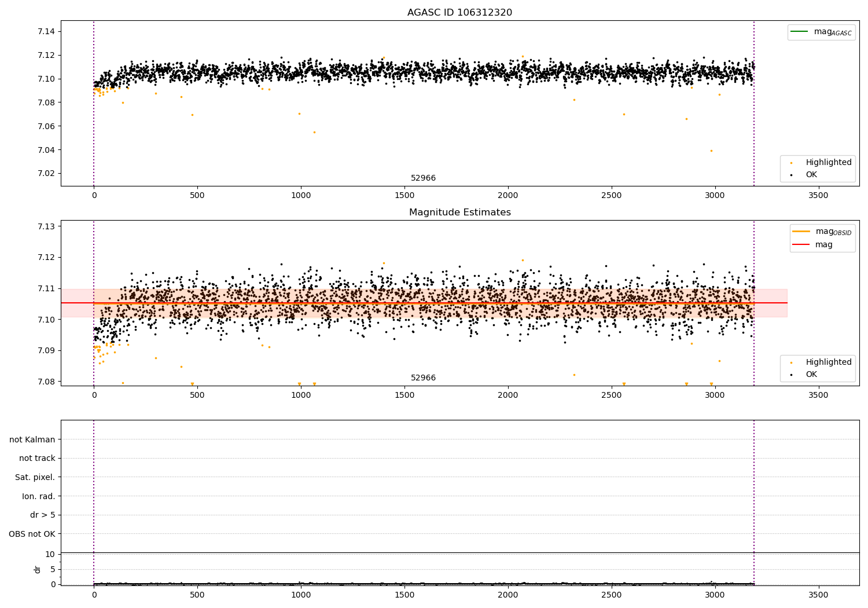The width and height of the screenshot is (868, 608).
Task: Click the 'Sat. pixel.' row label
Action: pyautogui.click(x=35, y=477)
